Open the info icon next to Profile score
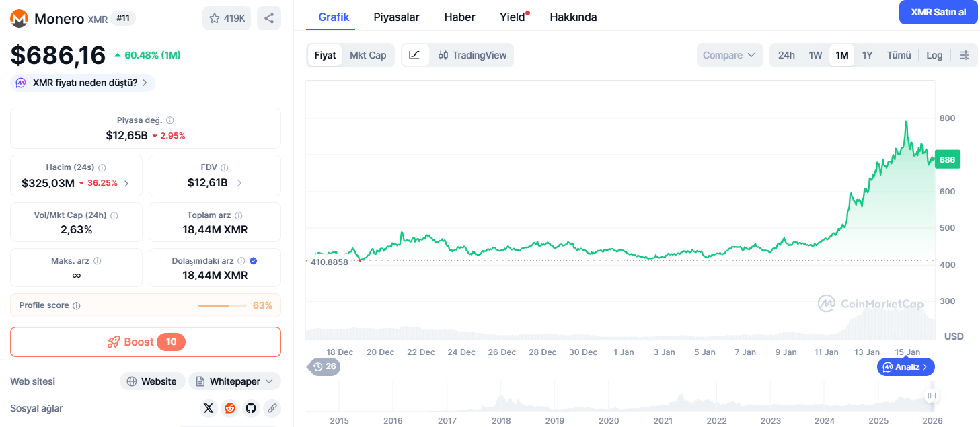The width and height of the screenshot is (980, 427). (77, 305)
